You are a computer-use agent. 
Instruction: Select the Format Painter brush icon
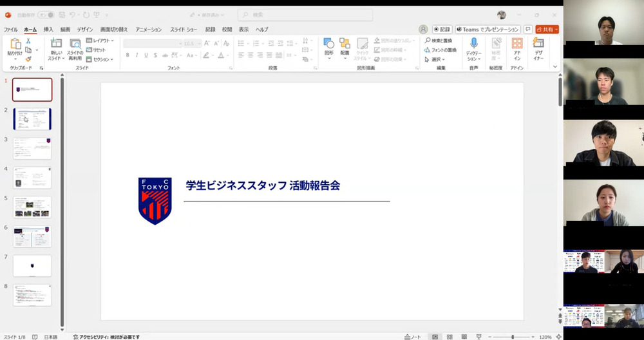(28, 59)
